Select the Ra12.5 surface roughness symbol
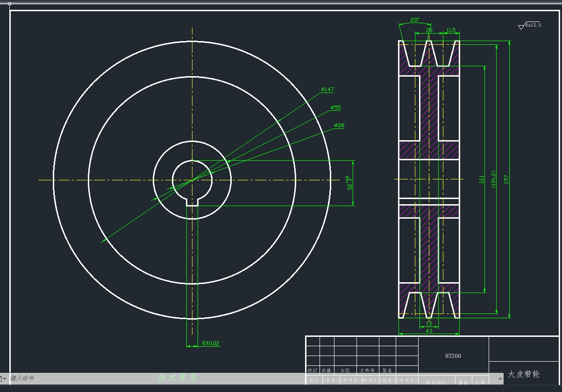 point(530,26)
